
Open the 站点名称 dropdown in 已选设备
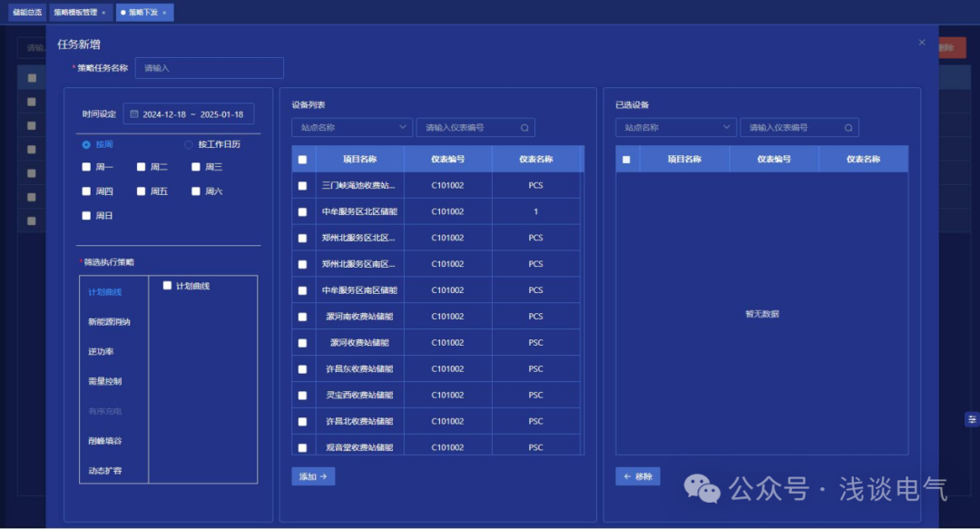[675, 127]
